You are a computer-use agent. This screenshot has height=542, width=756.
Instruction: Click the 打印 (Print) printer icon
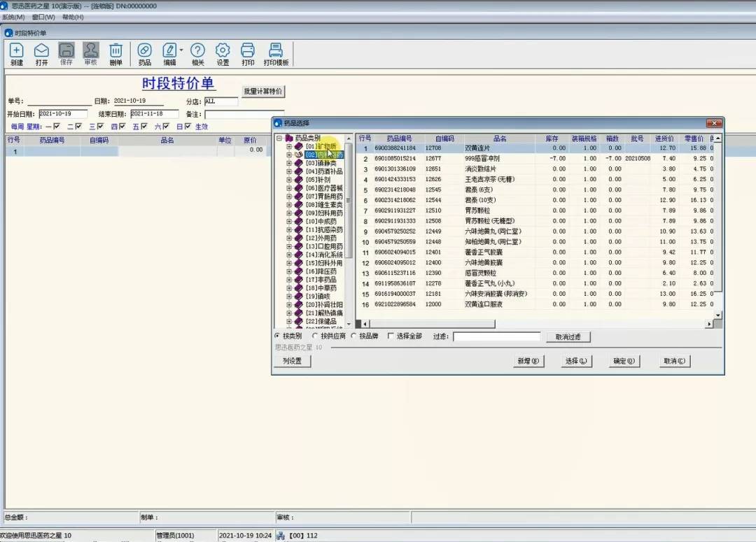coord(248,50)
